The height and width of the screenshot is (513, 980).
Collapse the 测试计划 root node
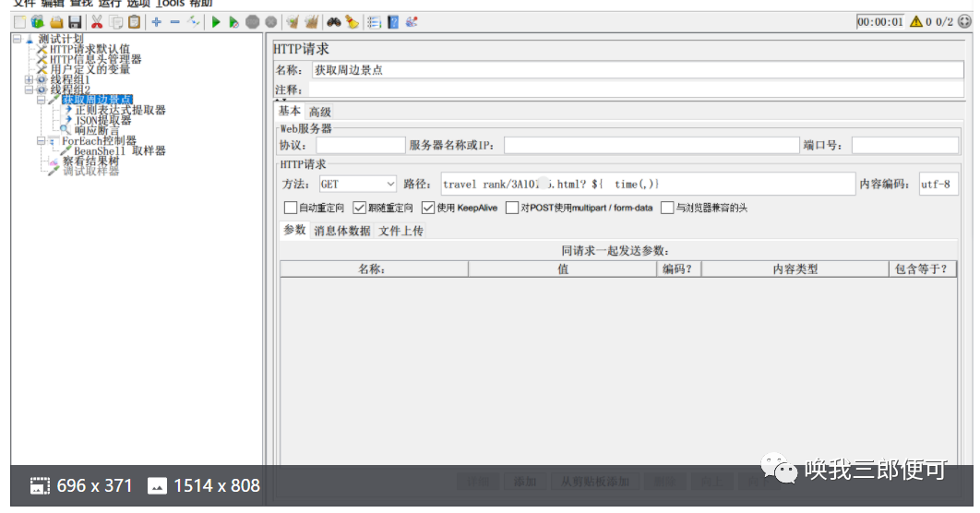coord(17,39)
